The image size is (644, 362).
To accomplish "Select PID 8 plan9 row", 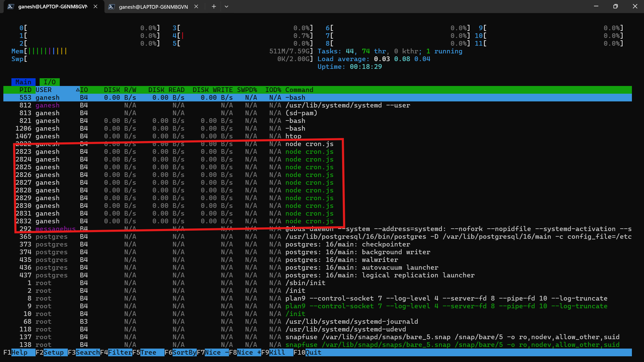I will pyautogui.click(x=318, y=298).
